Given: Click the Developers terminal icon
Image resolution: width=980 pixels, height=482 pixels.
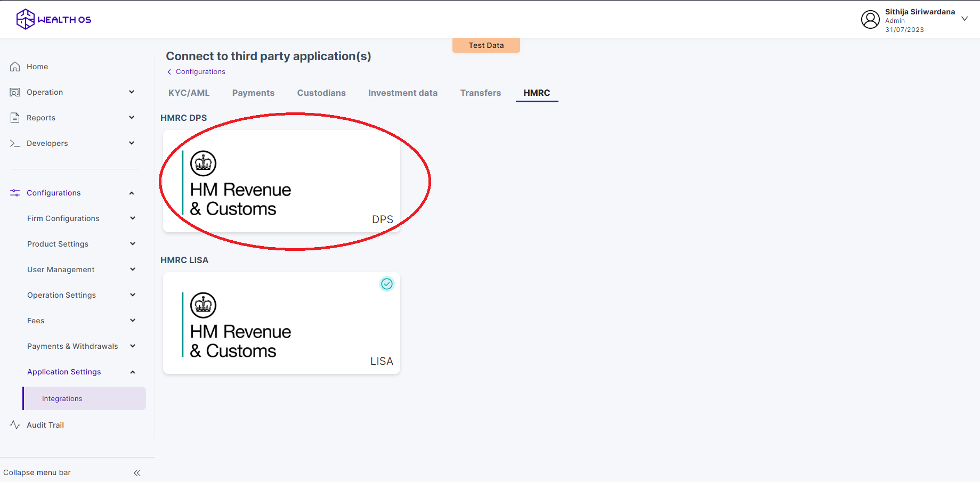Looking at the screenshot, I should [x=15, y=143].
